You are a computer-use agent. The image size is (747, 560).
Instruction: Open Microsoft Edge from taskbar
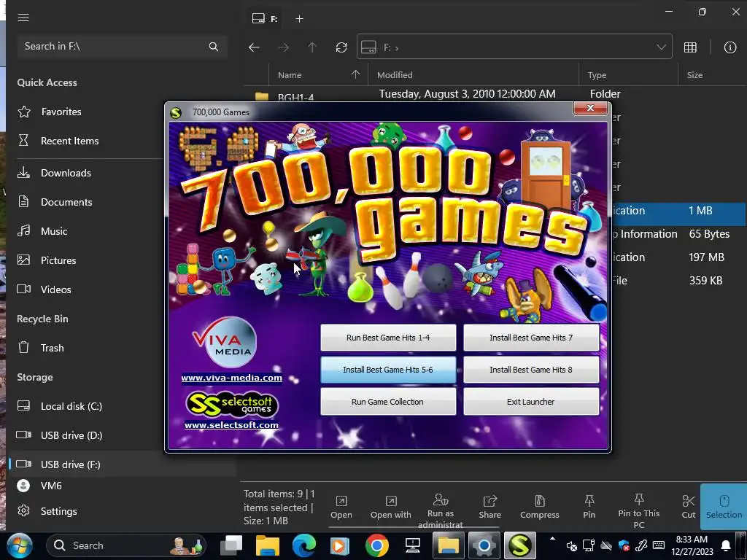coord(303,545)
